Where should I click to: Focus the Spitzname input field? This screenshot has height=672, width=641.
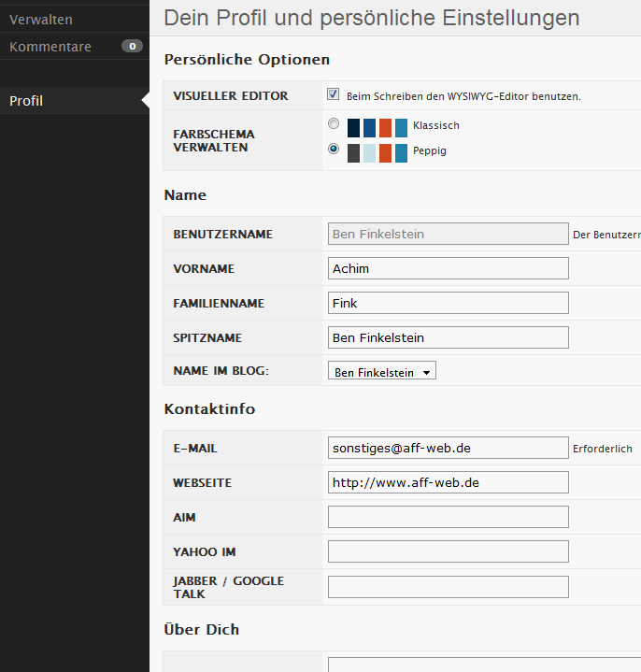coord(448,337)
